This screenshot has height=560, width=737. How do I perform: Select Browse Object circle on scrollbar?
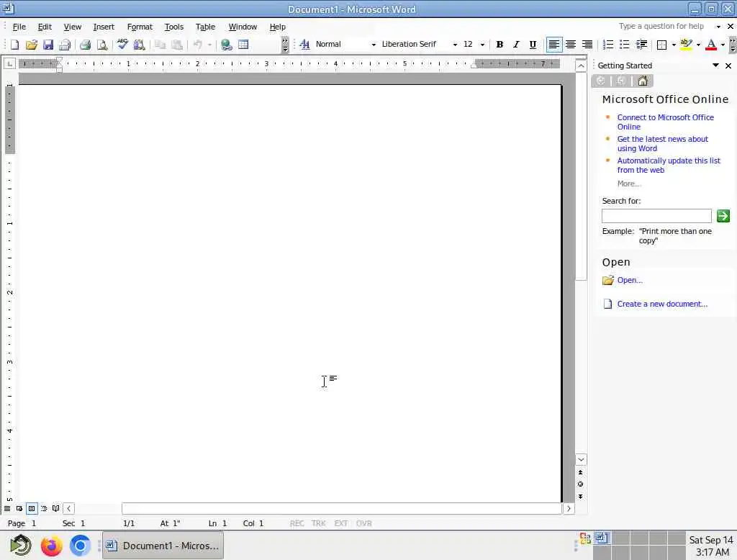[x=581, y=484]
